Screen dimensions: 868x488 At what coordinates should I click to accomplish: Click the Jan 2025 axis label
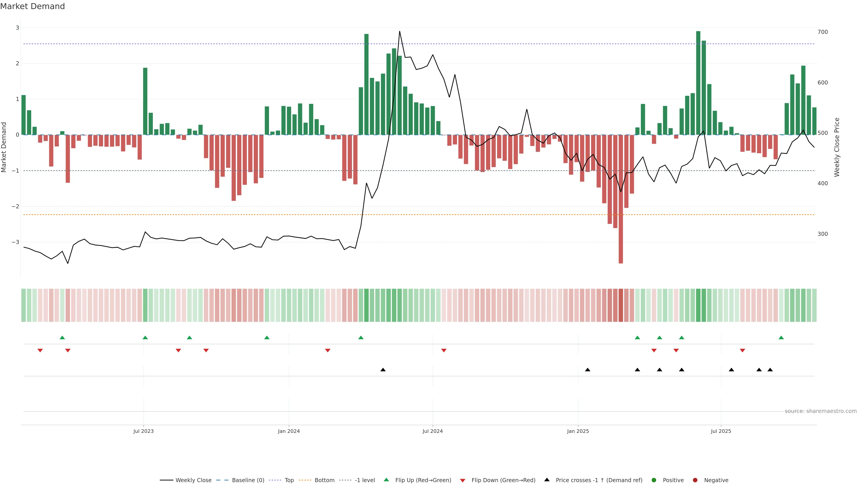tap(578, 431)
